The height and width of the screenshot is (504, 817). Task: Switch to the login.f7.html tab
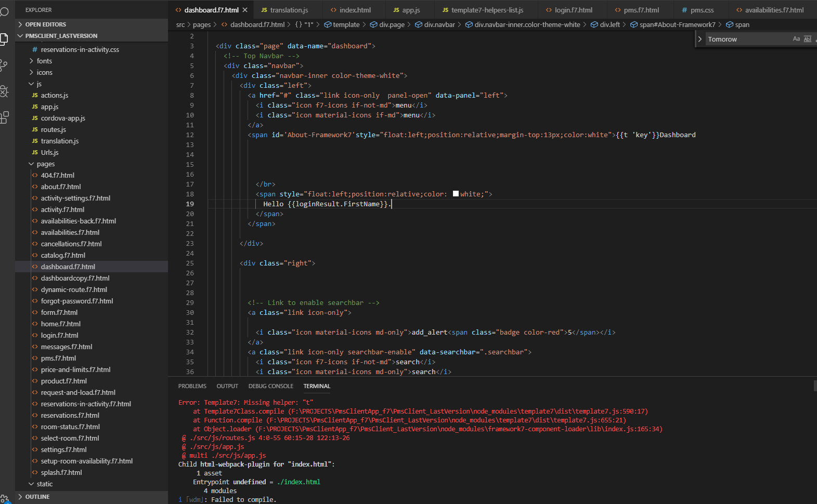coord(573,10)
